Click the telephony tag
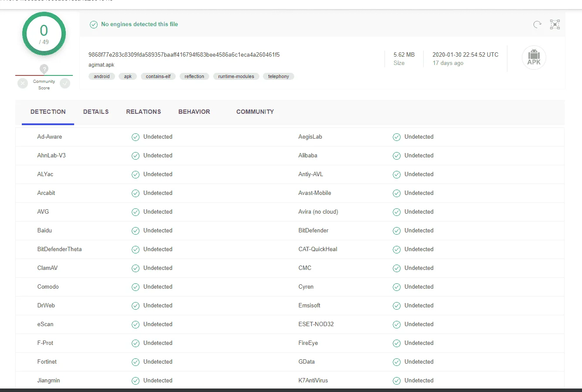 (x=279, y=76)
